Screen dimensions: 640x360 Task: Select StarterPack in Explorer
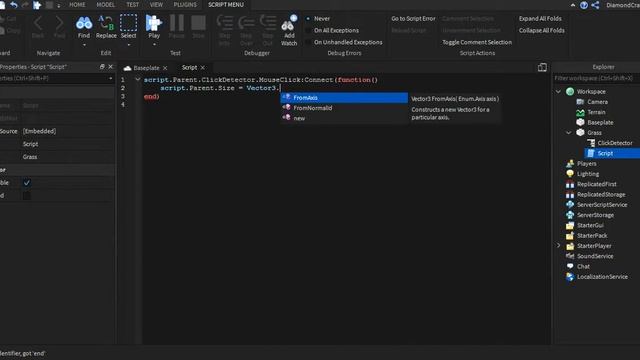coord(592,236)
